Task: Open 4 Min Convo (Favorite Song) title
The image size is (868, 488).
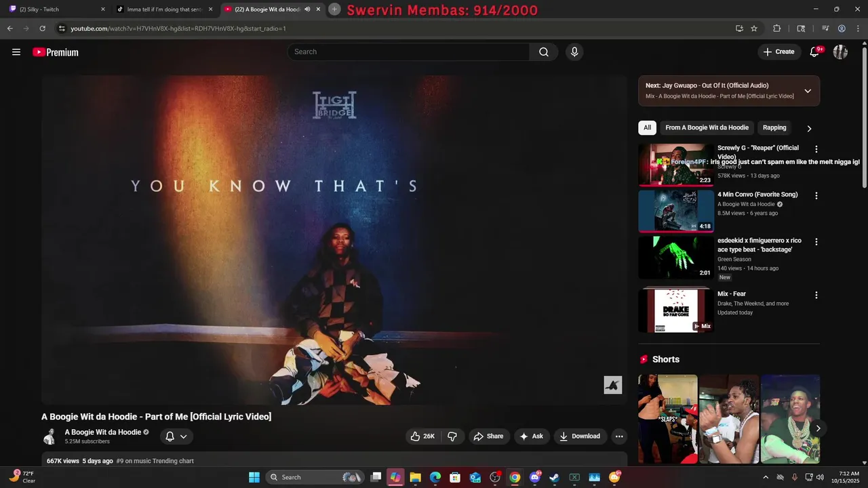Action: [757, 195]
